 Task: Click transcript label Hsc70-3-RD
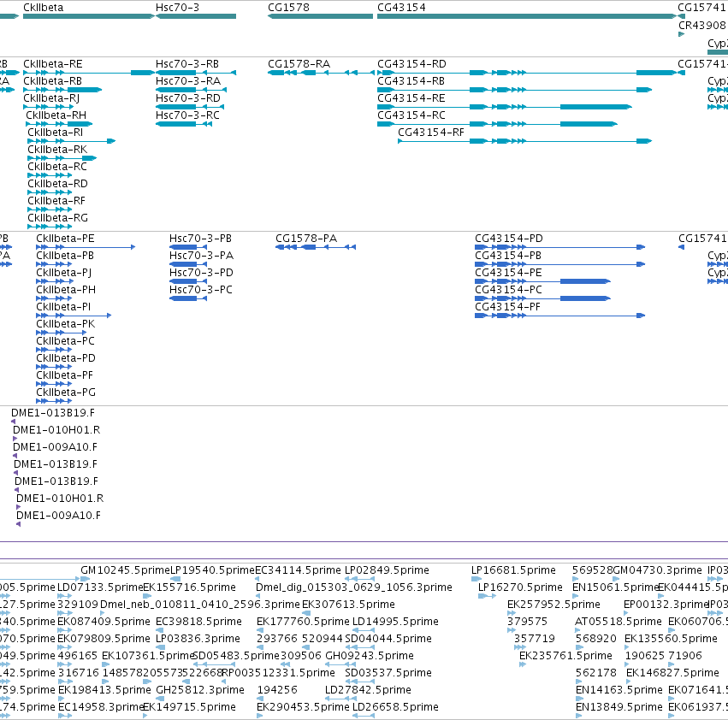188,98
